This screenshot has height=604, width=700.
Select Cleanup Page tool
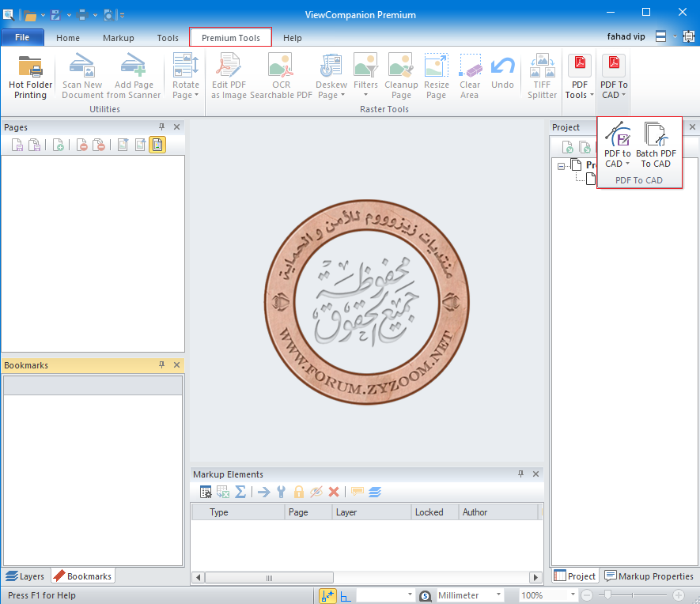point(401,76)
